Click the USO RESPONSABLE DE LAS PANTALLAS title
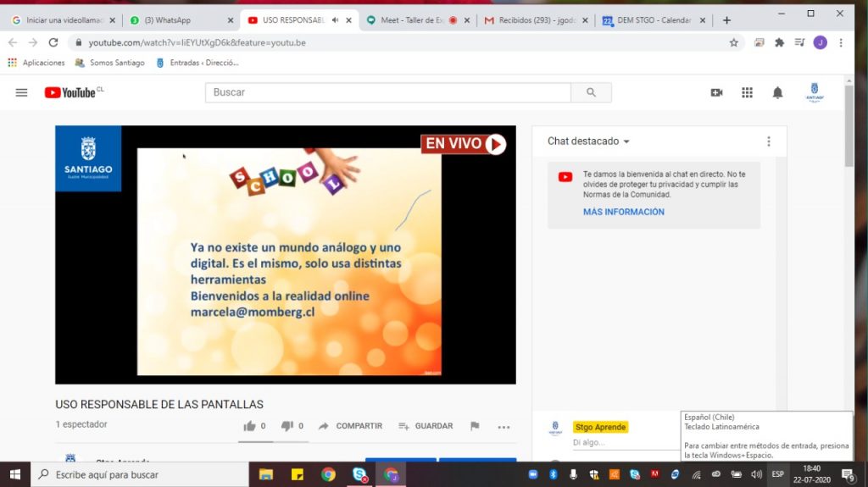The image size is (868, 487). 159,405
